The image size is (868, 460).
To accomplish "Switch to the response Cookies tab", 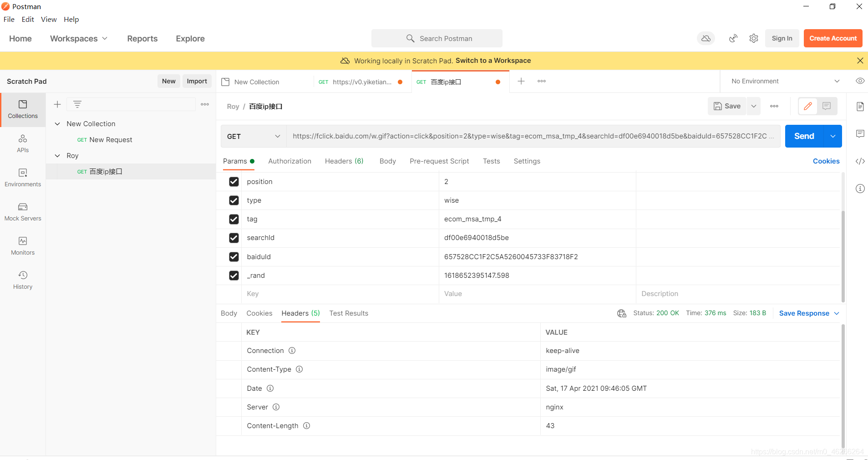I will [259, 313].
